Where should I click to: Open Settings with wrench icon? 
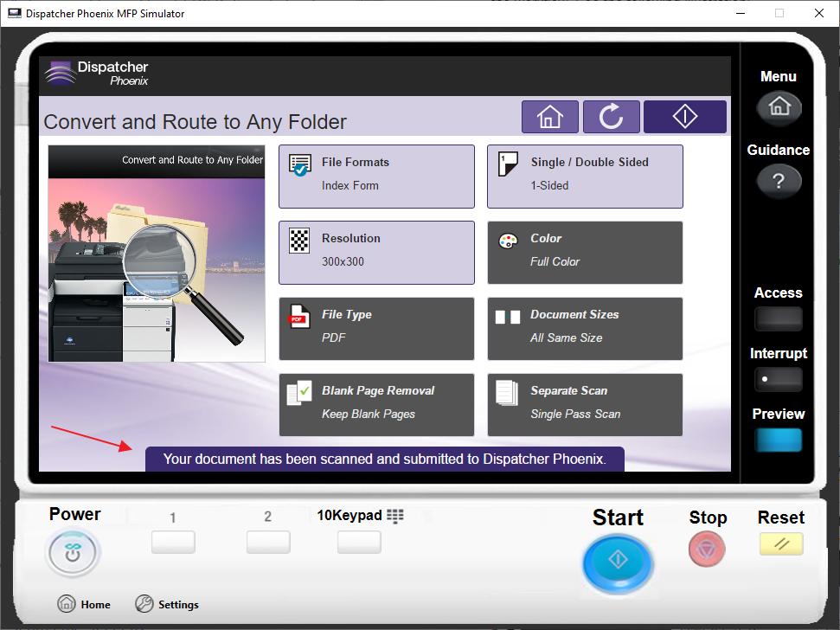click(x=167, y=604)
